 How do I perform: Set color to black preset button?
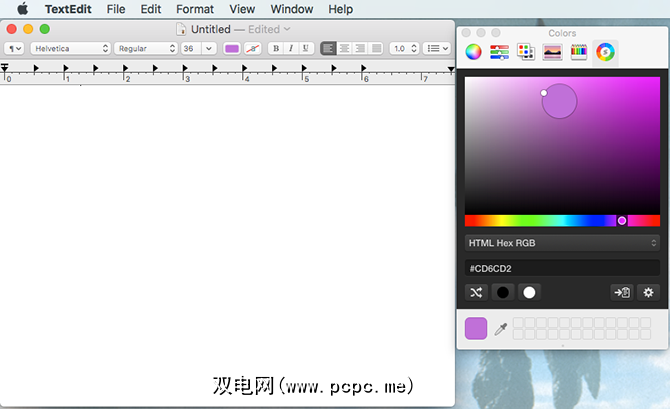click(503, 292)
